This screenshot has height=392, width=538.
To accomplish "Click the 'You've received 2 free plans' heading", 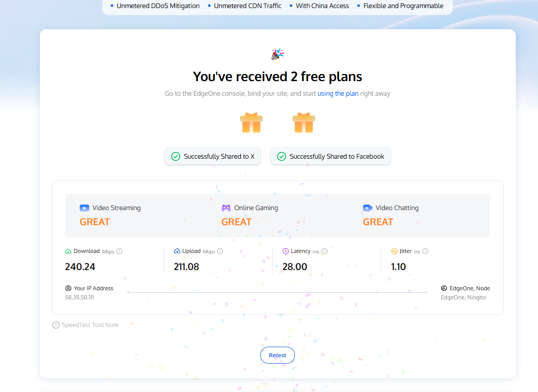I will (278, 77).
